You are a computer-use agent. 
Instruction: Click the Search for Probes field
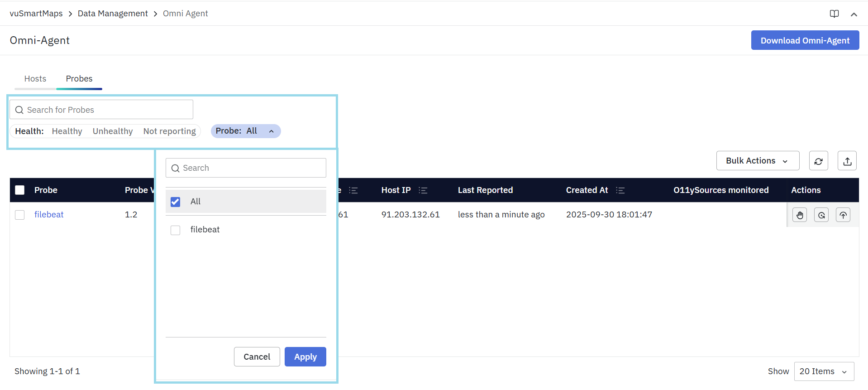coord(102,110)
